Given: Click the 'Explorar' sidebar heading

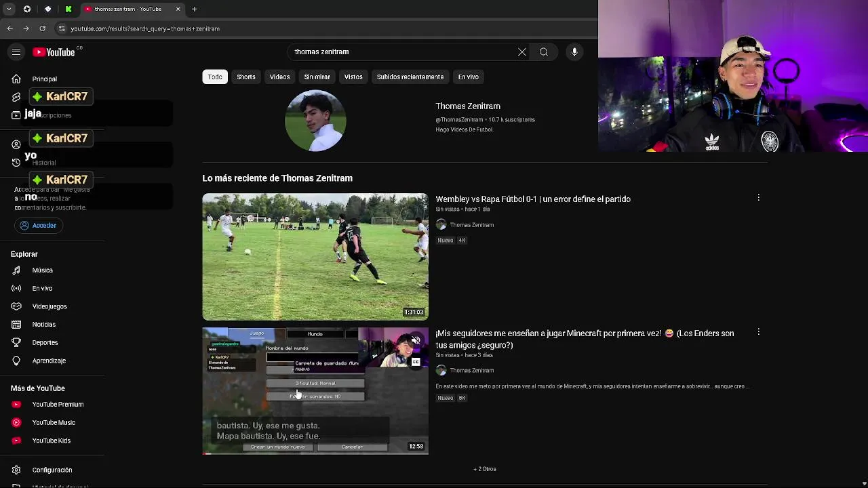Looking at the screenshot, I should (x=24, y=254).
